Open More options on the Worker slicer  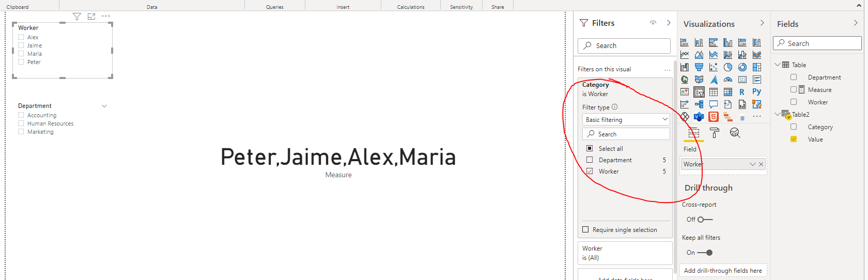[x=106, y=16]
